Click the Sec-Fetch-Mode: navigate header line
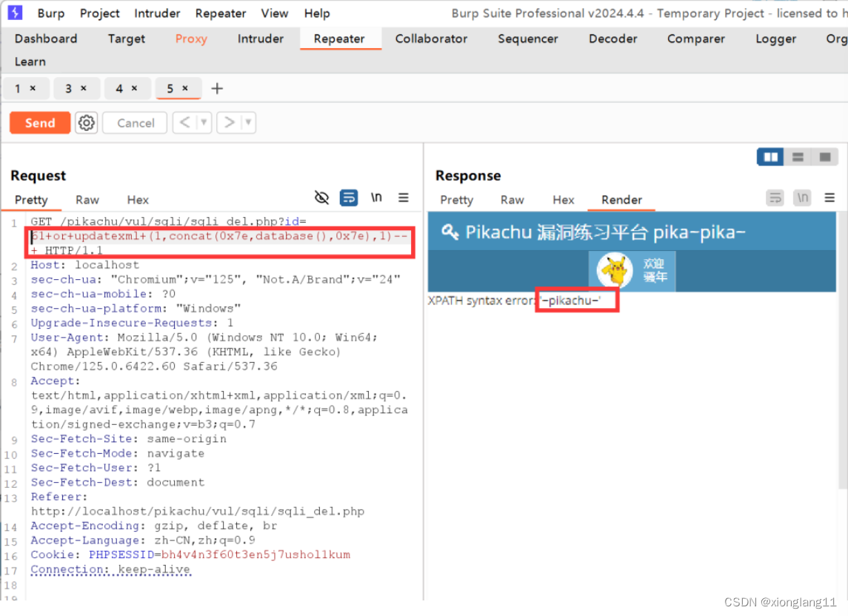Viewport: 848px width, 616px height. click(117, 454)
